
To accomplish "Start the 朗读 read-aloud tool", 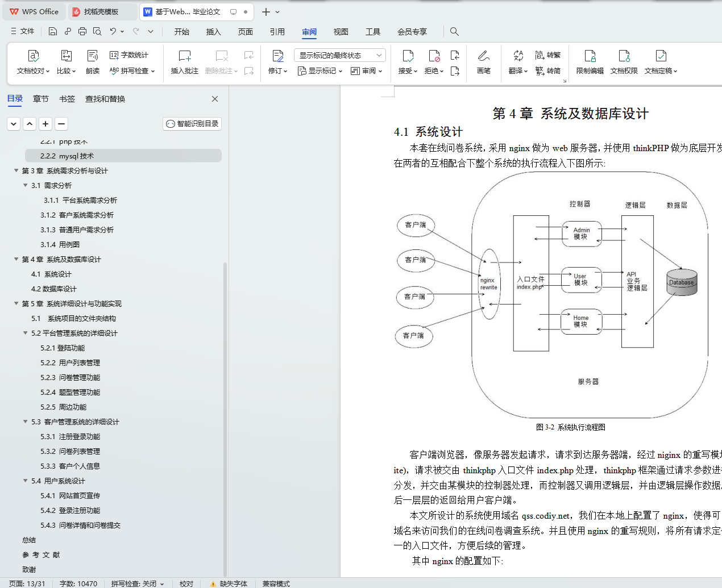I will (93, 62).
